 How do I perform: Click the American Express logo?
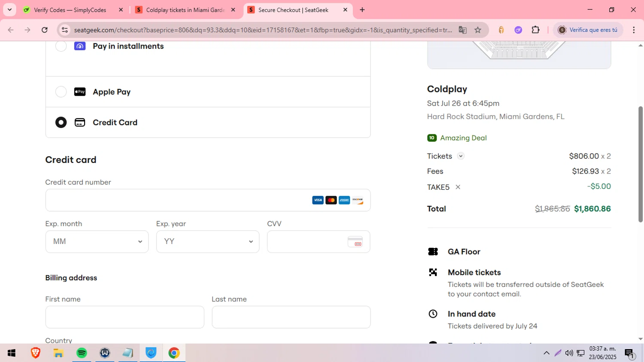coord(344,200)
